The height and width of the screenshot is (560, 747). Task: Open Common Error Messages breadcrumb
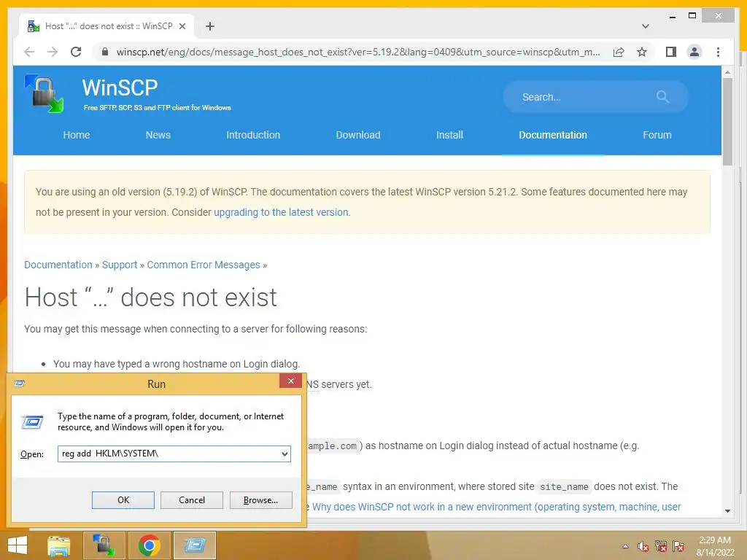(204, 265)
